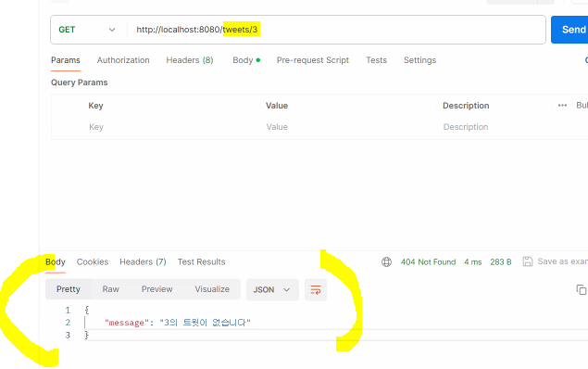Viewport: 588px width, 369px height.
Task: Open query params column options ellipsis
Action: tap(562, 106)
